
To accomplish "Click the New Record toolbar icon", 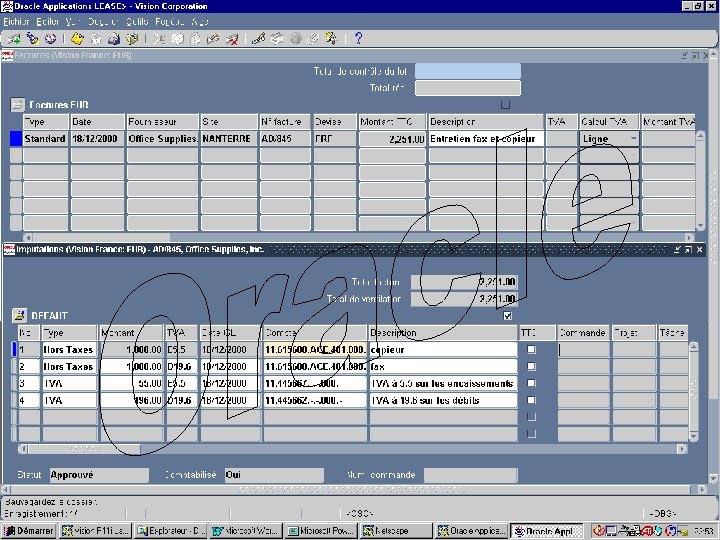I will pos(14,39).
